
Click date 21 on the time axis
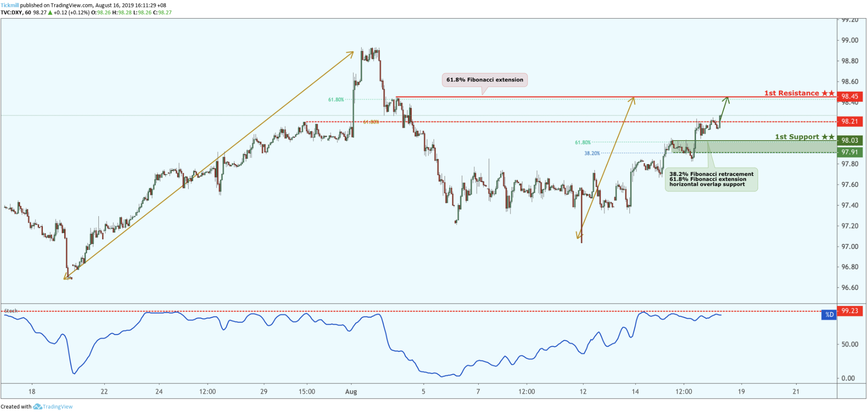click(796, 392)
